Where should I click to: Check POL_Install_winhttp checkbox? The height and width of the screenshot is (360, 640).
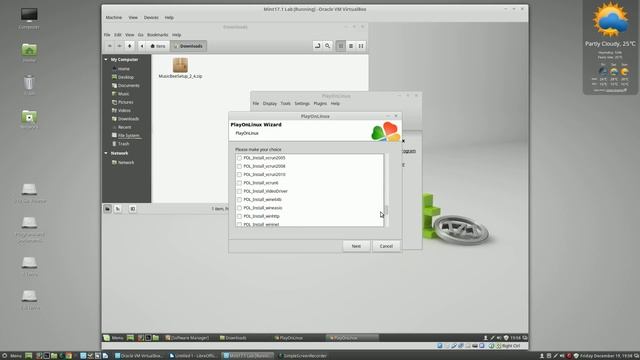240,216
